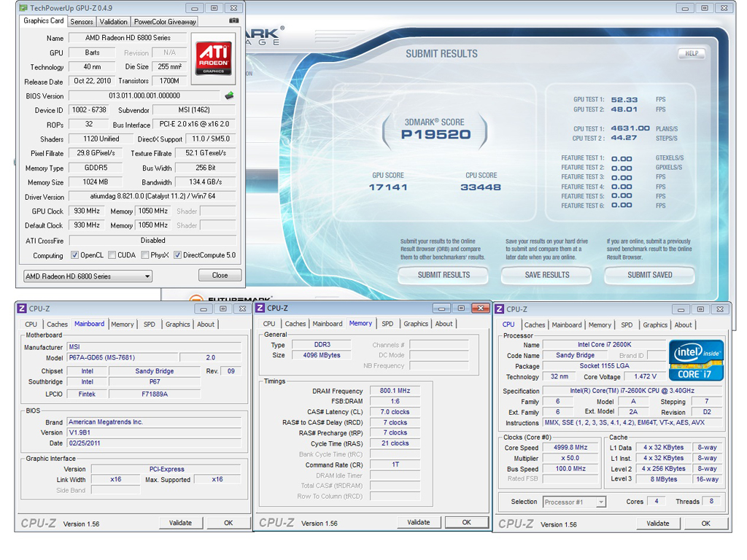Click the title bar icon of the Mainboard CPU-Z window
Screen dimensions: 747x560
[x=22, y=308]
